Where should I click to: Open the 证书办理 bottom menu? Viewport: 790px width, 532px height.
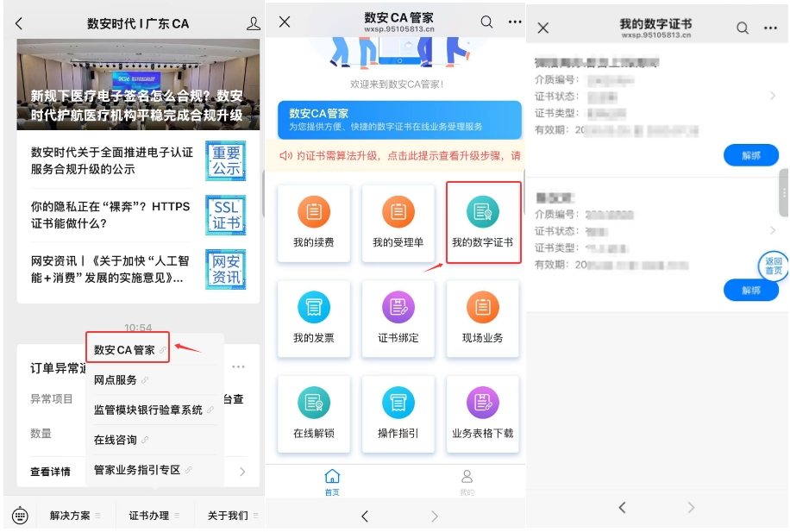coord(154,516)
